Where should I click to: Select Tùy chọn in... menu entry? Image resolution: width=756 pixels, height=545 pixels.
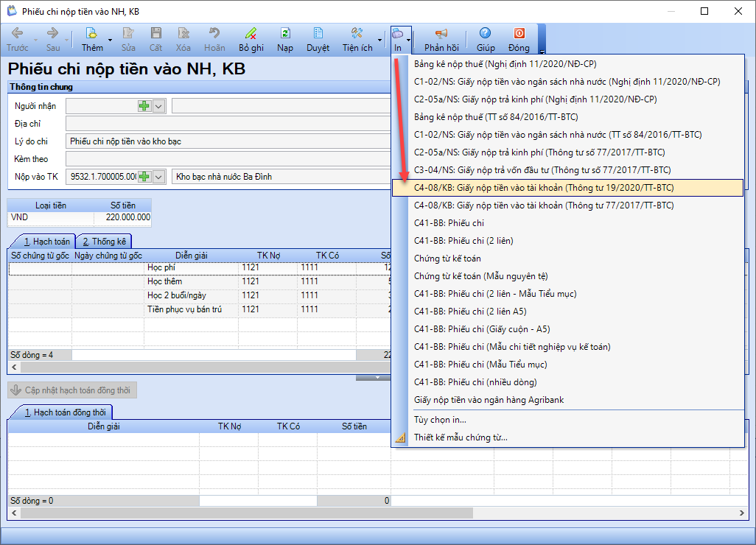pyautogui.click(x=440, y=420)
